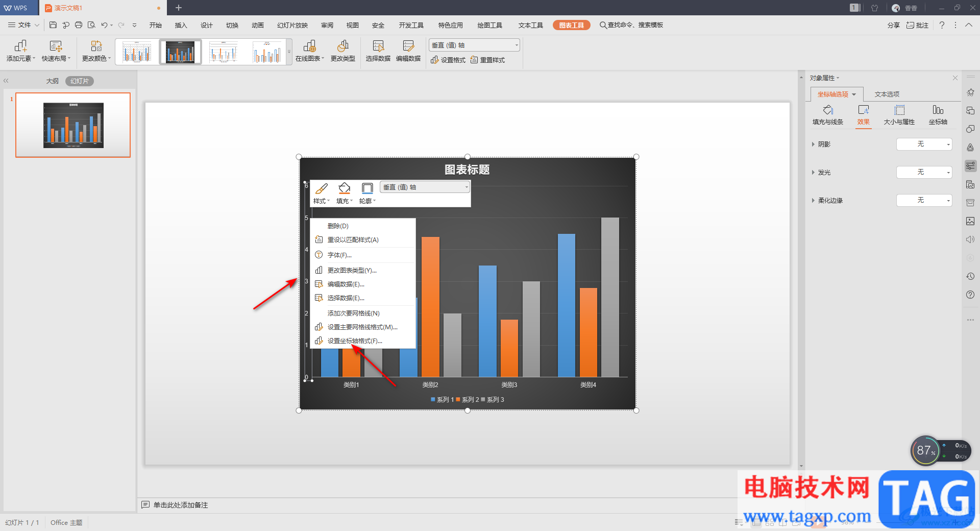
Task: Select slide 1 thumbnail
Action: [73, 125]
